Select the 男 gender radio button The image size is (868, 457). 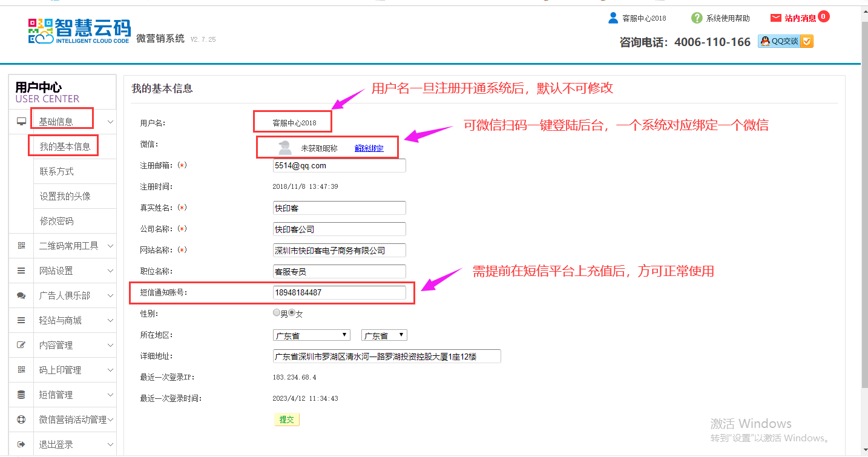277,313
